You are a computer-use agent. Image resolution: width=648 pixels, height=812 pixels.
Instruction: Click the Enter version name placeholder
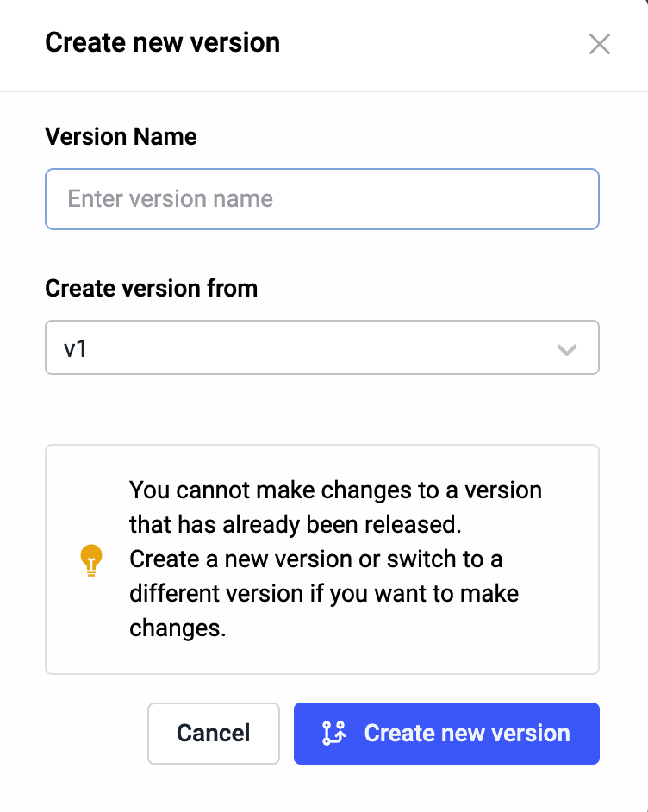click(x=171, y=199)
